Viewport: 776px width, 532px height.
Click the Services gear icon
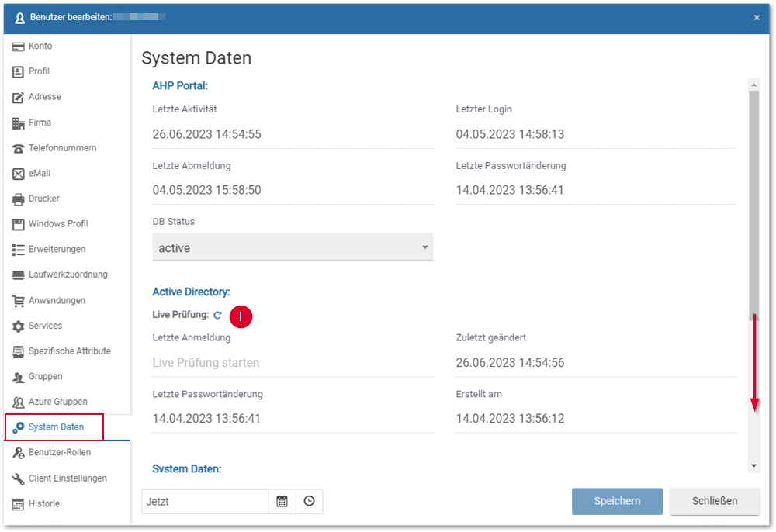[x=19, y=326]
